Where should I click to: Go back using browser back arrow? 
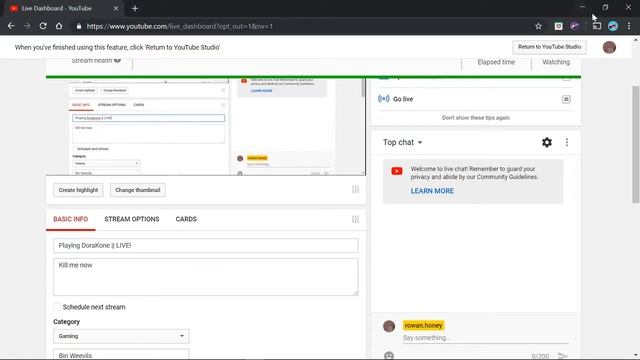[x=11, y=26]
